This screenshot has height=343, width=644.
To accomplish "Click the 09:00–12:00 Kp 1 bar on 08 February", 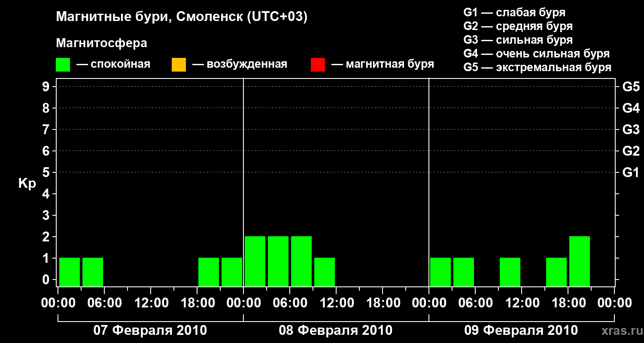I will (x=325, y=272).
